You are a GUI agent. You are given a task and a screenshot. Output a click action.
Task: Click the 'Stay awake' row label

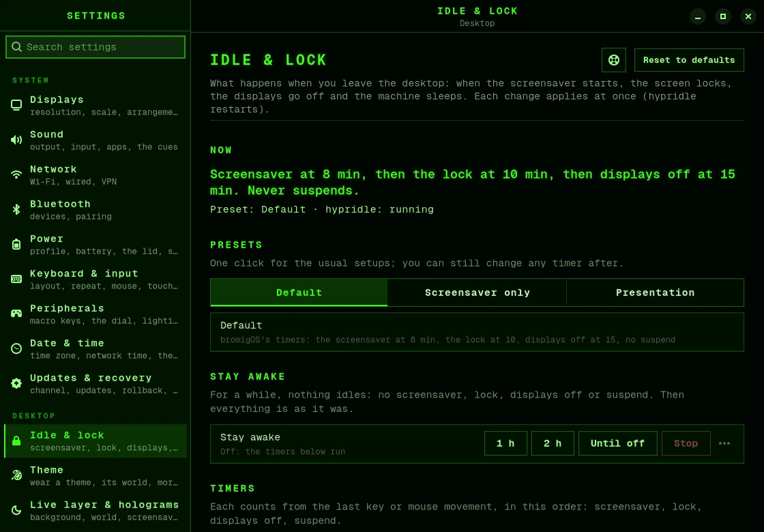[250, 437]
